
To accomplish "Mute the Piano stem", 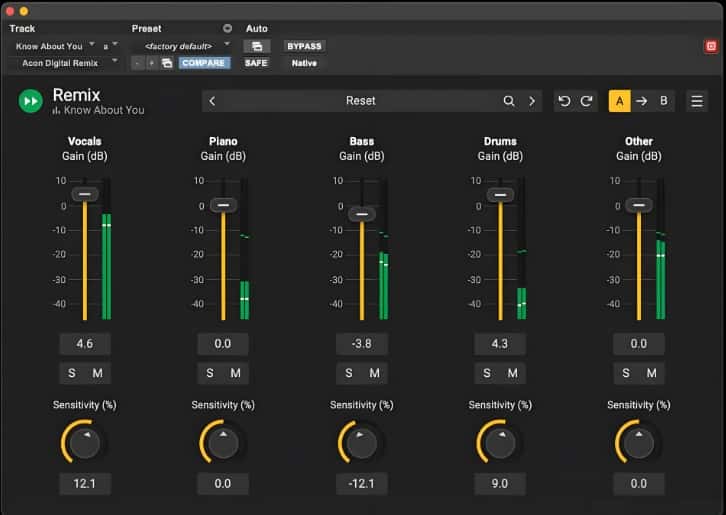I will coord(235,373).
